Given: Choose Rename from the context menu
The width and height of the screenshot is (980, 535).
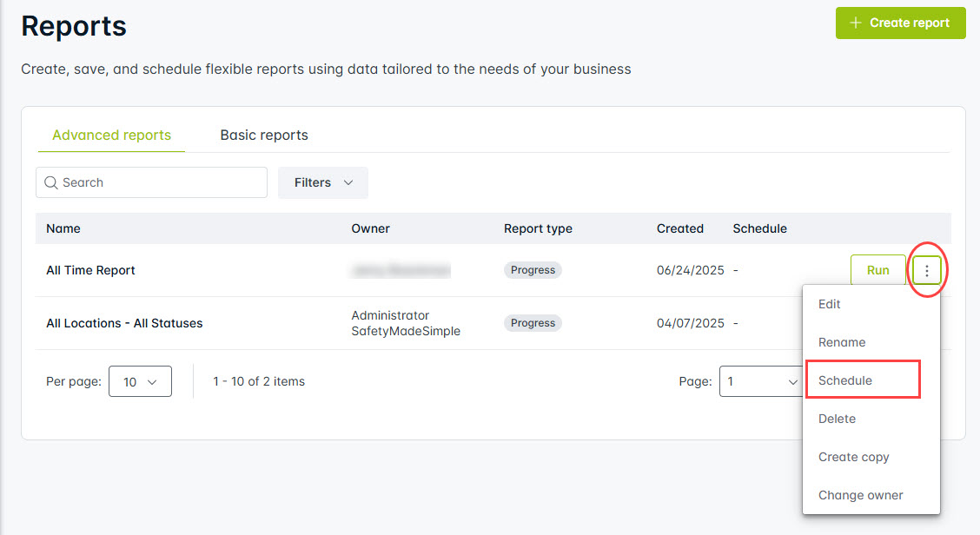Looking at the screenshot, I should point(842,342).
